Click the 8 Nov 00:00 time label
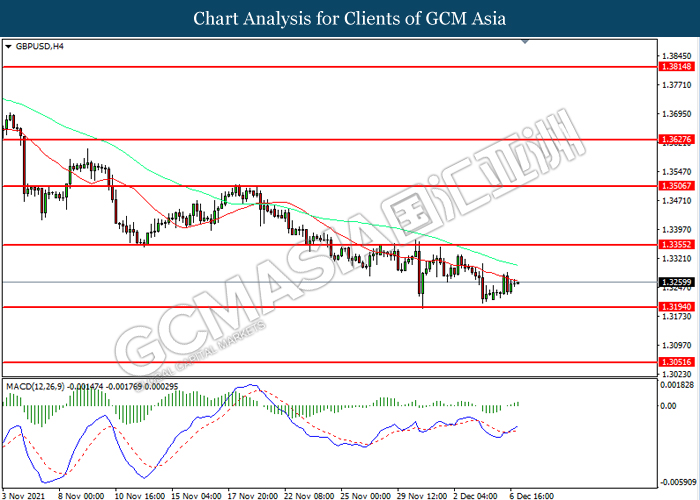Image resolution: width=700 pixels, height=500 pixels. pyautogui.click(x=81, y=496)
